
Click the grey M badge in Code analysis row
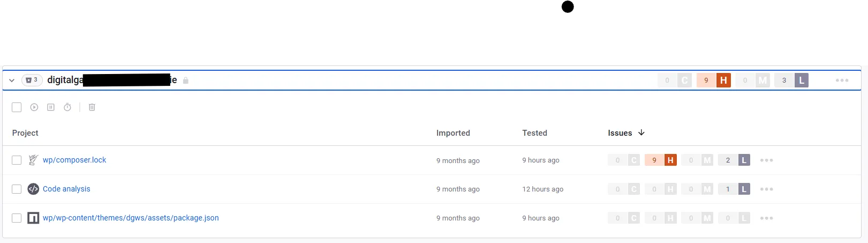(x=707, y=189)
